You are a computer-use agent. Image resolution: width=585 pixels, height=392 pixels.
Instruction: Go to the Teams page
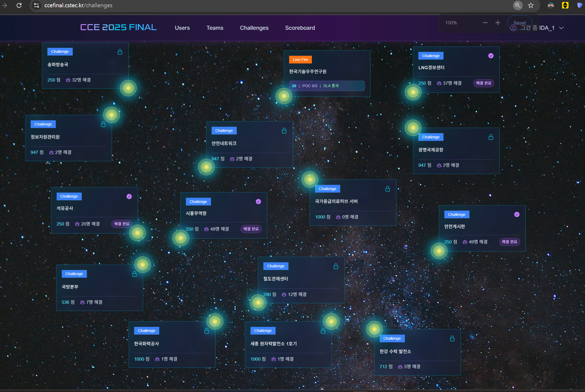click(x=215, y=28)
